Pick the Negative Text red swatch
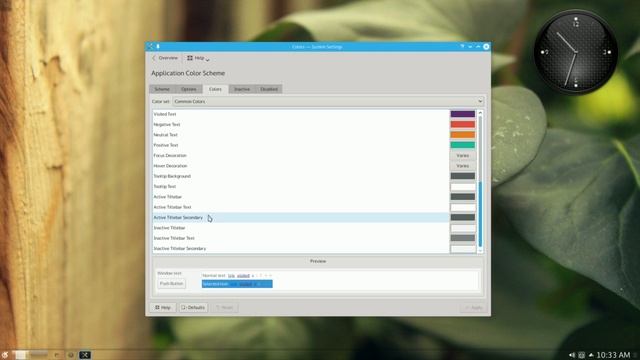Image resolution: width=640 pixels, height=360 pixels. tap(462, 124)
